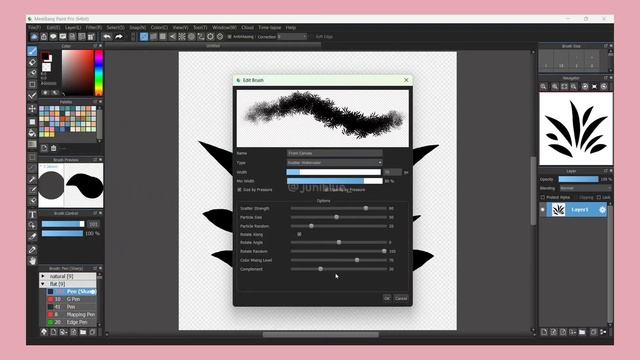Viewport: 640px width, 360px height.
Task: Click the vanishing point snap icon
Action: 172,37
